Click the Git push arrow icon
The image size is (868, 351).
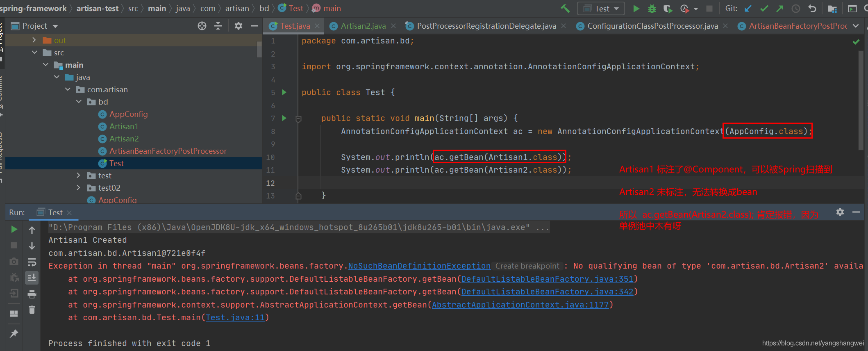pos(779,9)
